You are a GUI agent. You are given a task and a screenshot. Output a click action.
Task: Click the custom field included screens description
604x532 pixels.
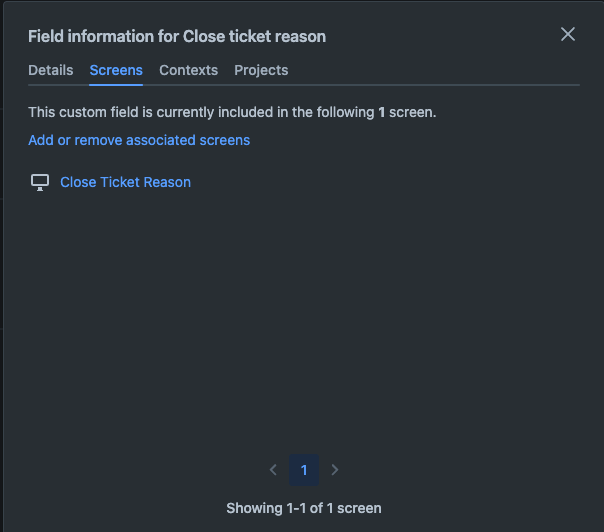point(232,112)
